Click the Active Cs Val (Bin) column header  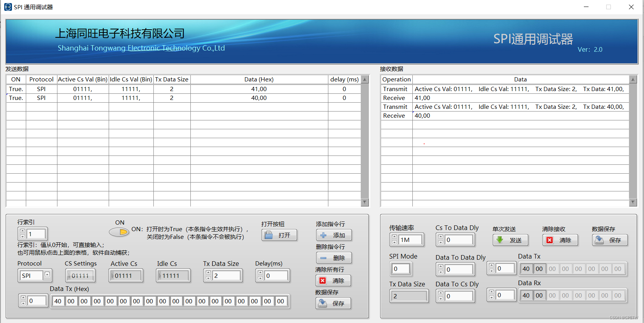(x=83, y=79)
